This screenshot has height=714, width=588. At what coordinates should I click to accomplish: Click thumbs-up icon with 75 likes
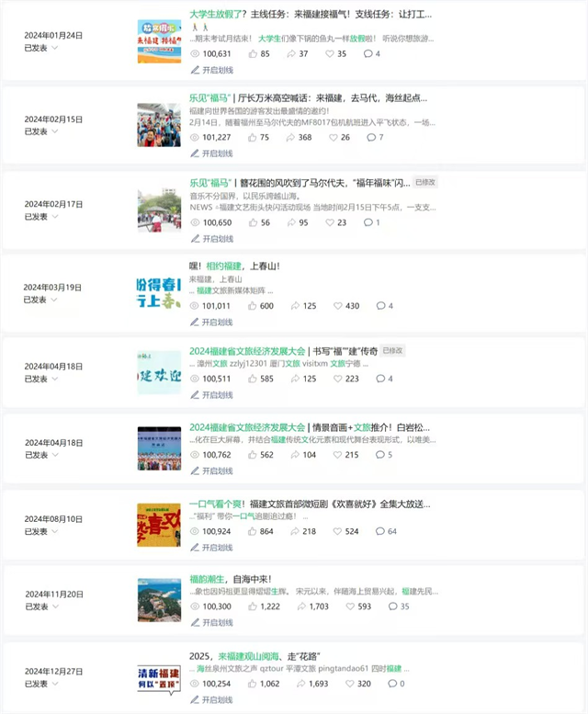click(x=253, y=138)
